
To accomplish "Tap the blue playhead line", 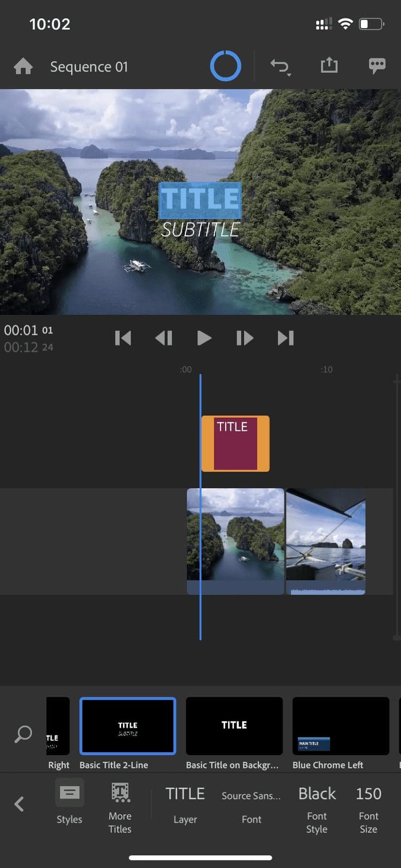I will (x=200, y=506).
